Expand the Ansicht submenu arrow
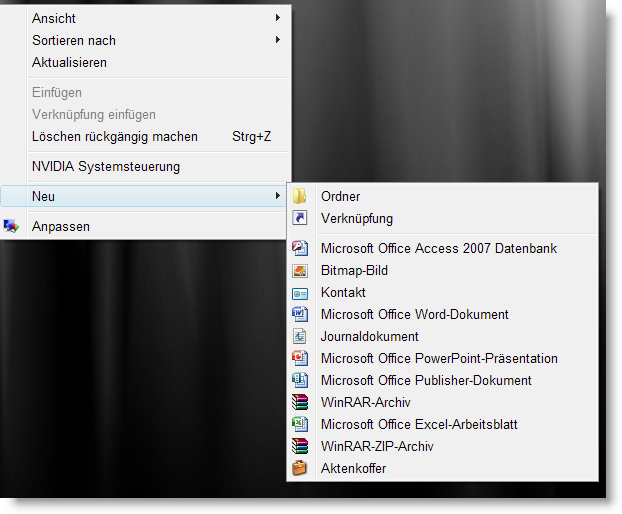Image resolution: width=622 pixels, height=514 pixels. 278,17
